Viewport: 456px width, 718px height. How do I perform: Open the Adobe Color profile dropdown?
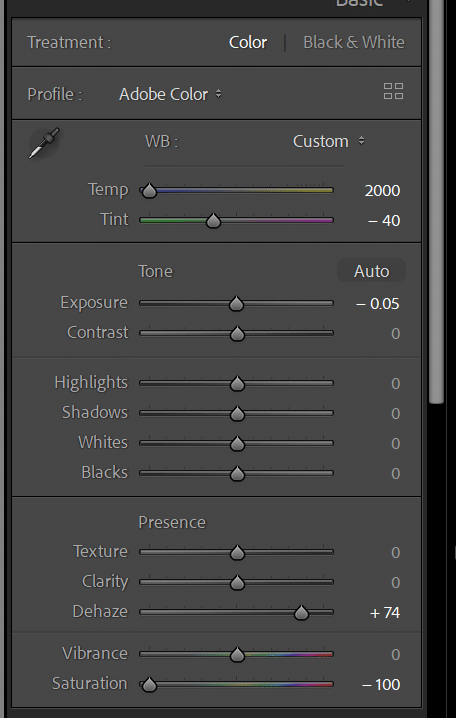170,94
